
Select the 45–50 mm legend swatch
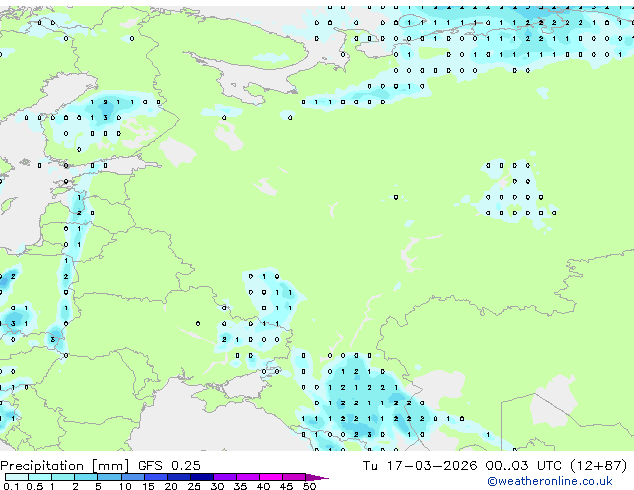pos(294,477)
